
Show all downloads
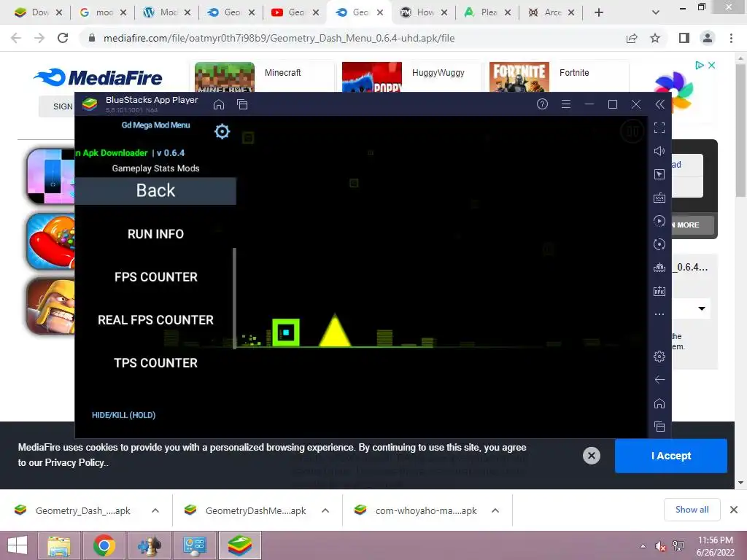point(692,510)
